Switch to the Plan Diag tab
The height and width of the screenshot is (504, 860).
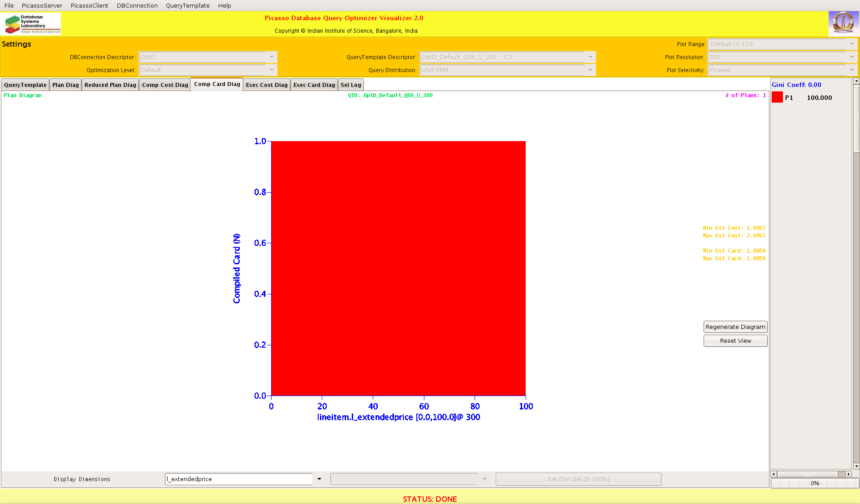pos(65,85)
